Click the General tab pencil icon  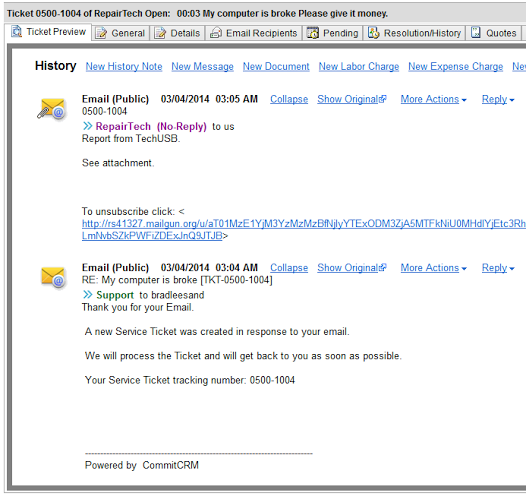coord(101,33)
